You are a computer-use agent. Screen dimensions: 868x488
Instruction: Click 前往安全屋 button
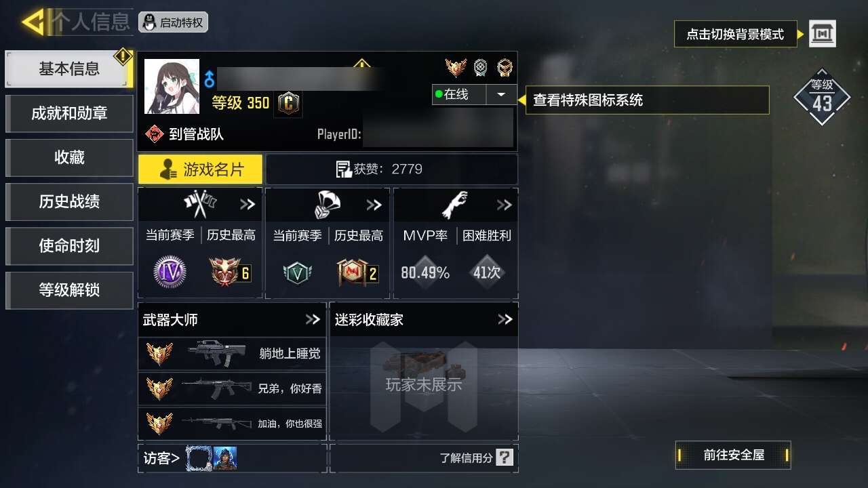point(733,455)
